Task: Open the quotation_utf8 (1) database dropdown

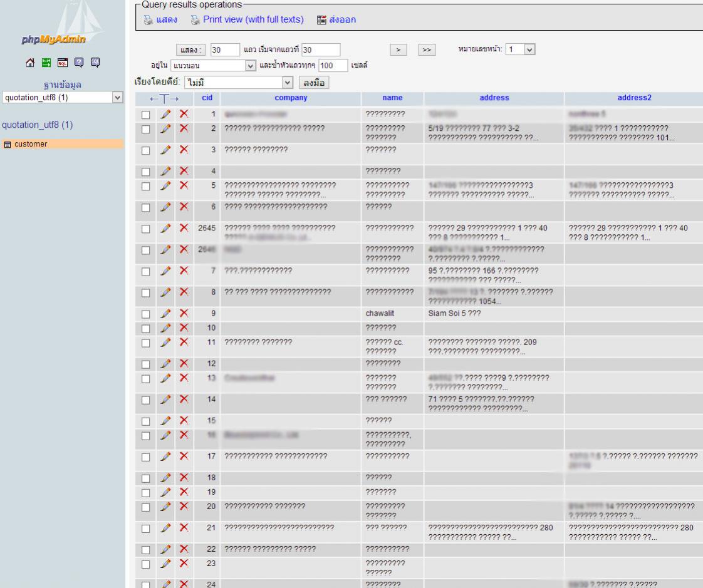Action: tap(62, 98)
